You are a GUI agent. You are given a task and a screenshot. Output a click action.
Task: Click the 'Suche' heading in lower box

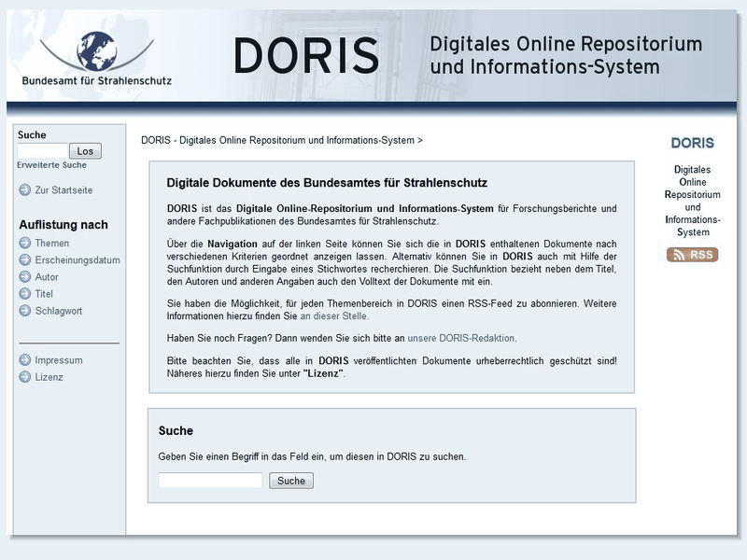click(x=176, y=431)
